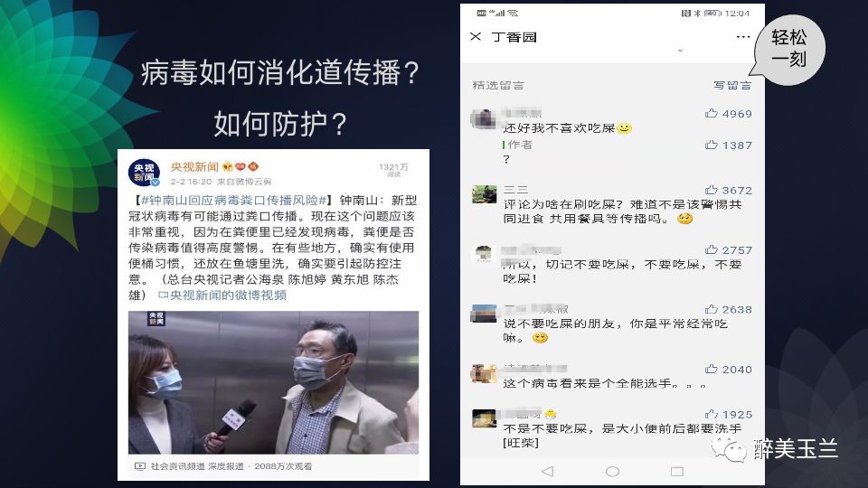868x488 pixels.
Task: Tap the Android back navigation triangle
Action: 548,471
